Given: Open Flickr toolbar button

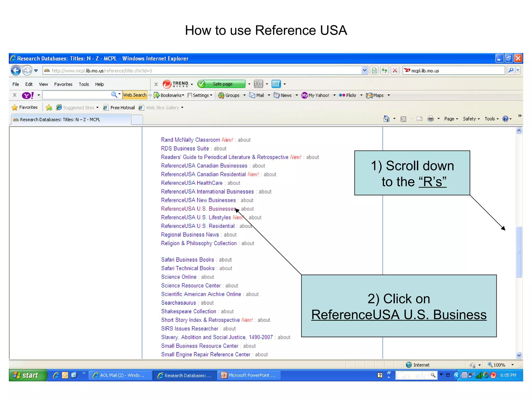Looking at the screenshot, I should pos(348,95).
